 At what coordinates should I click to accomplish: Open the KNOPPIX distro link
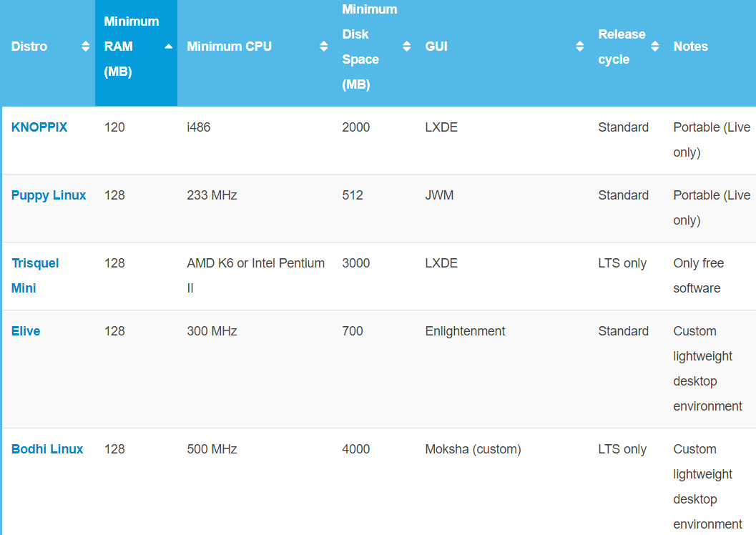39,127
